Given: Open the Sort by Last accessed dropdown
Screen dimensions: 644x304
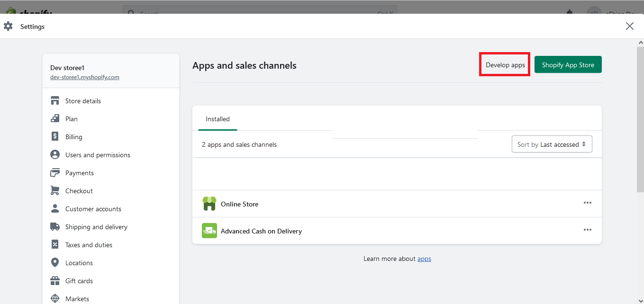Looking at the screenshot, I should pos(552,144).
